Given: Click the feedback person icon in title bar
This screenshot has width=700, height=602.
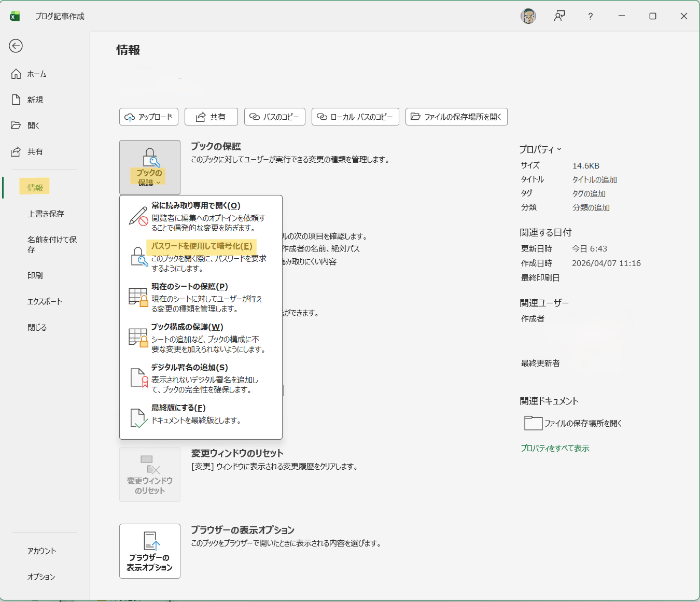Looking at the screenshot, I should click(559, 16).
